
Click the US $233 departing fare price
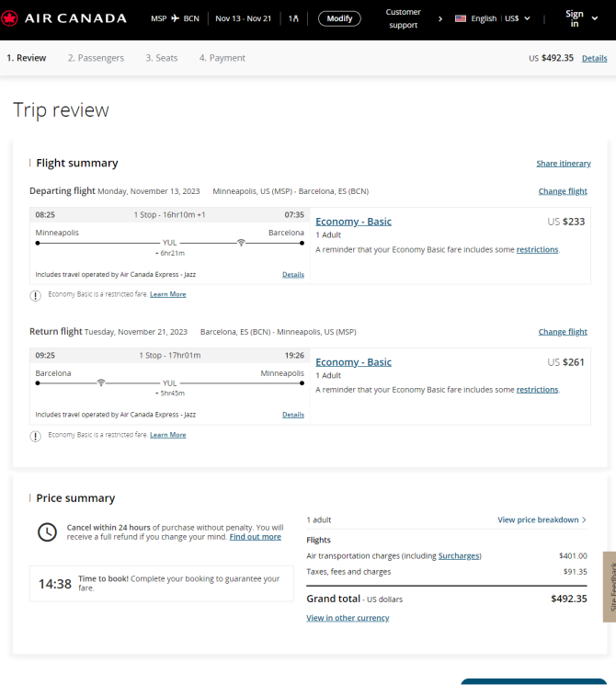point(565,222)
